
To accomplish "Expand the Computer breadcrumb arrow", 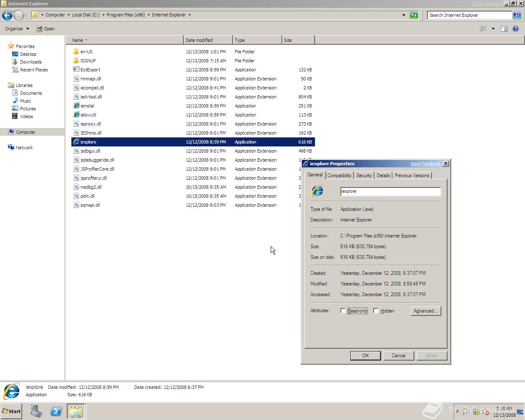I will (x=68, y=15).
